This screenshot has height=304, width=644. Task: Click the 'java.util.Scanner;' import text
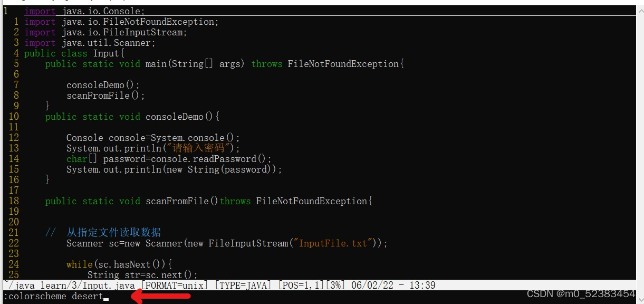pos(108,43)
